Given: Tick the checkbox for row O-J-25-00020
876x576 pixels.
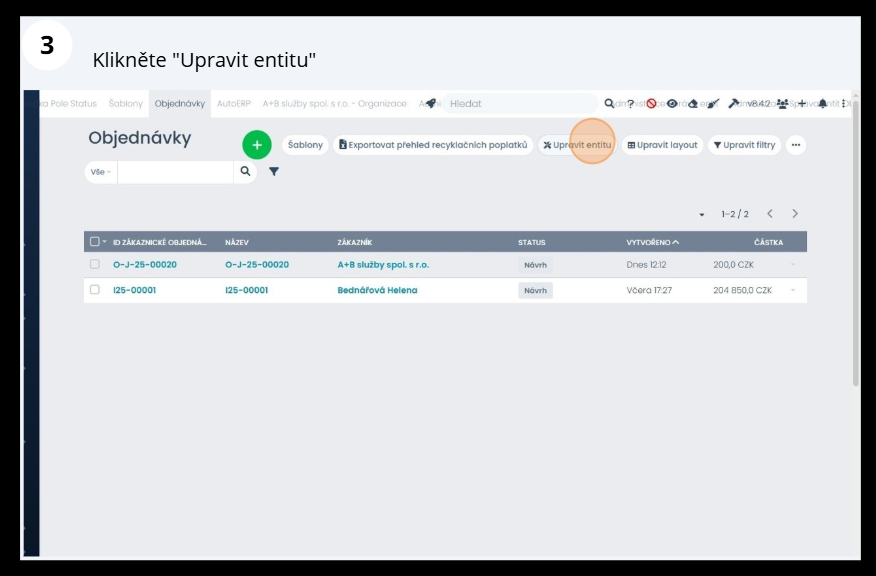Looking at the screenshot, I should tap(94, 264).
